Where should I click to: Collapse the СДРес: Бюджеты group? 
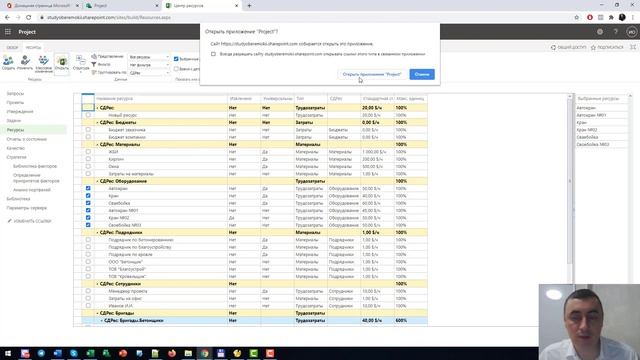tap(97, 122)
